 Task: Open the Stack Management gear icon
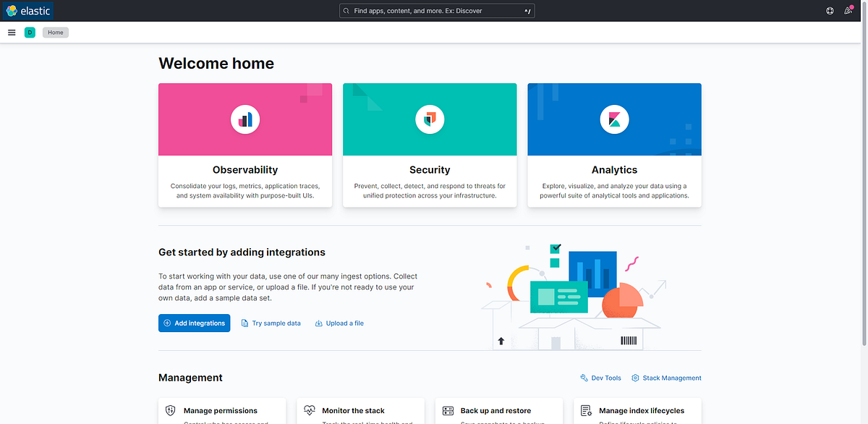click(634, 377)
